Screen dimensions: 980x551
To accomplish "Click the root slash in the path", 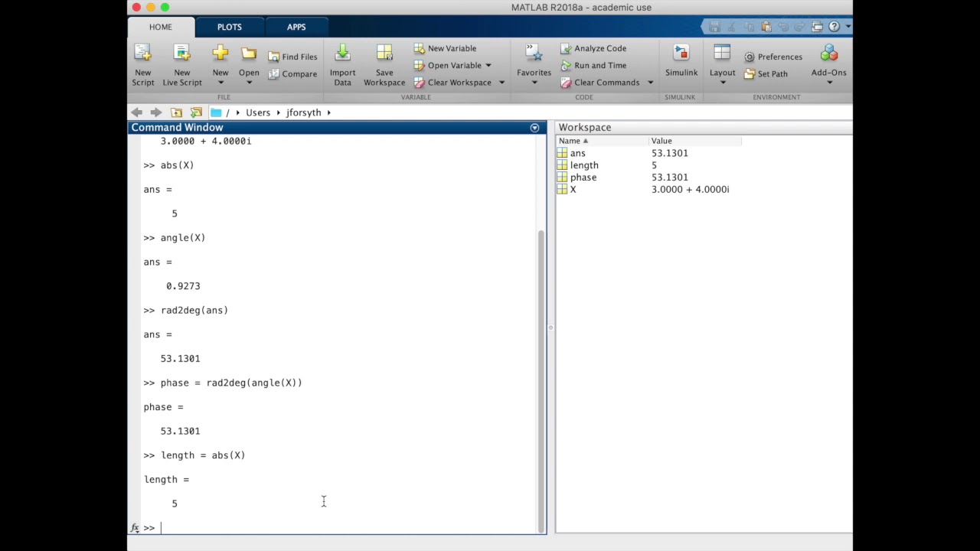I will point(227,112).
